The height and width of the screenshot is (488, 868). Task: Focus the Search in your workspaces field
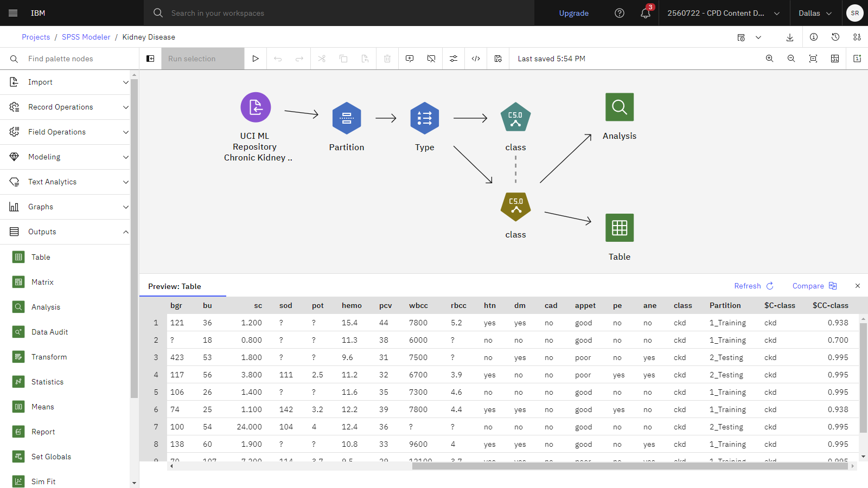[x=339, y=13]
